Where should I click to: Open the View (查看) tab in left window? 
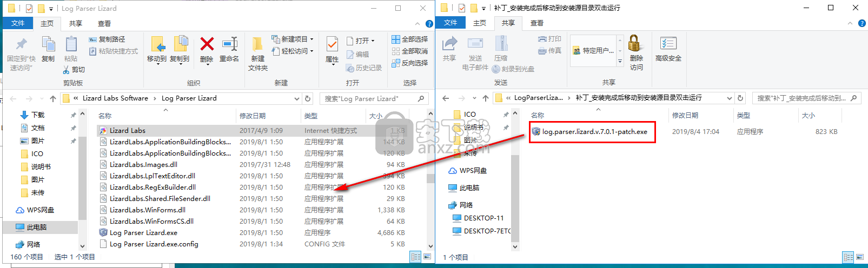(104, 24)
